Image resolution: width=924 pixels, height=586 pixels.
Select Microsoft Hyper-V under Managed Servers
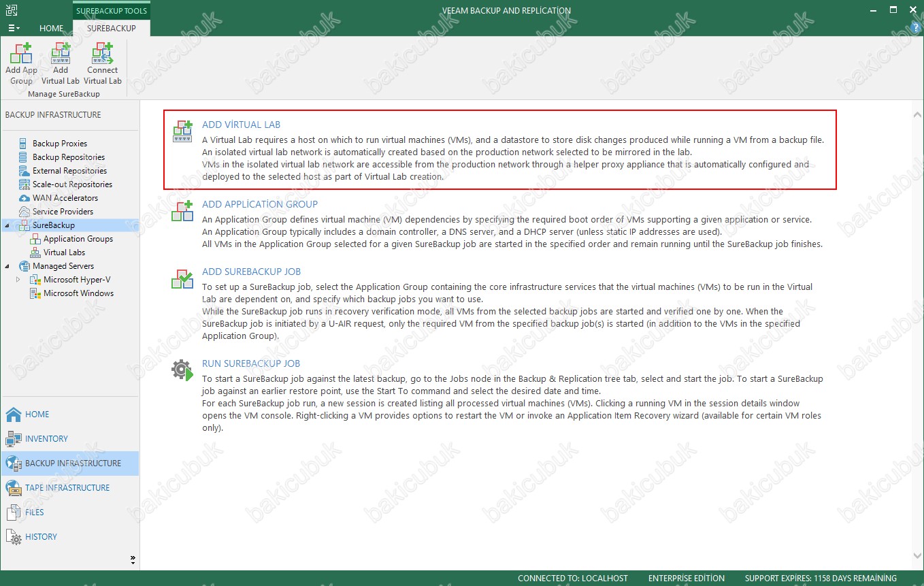click(x=78, y=280)
